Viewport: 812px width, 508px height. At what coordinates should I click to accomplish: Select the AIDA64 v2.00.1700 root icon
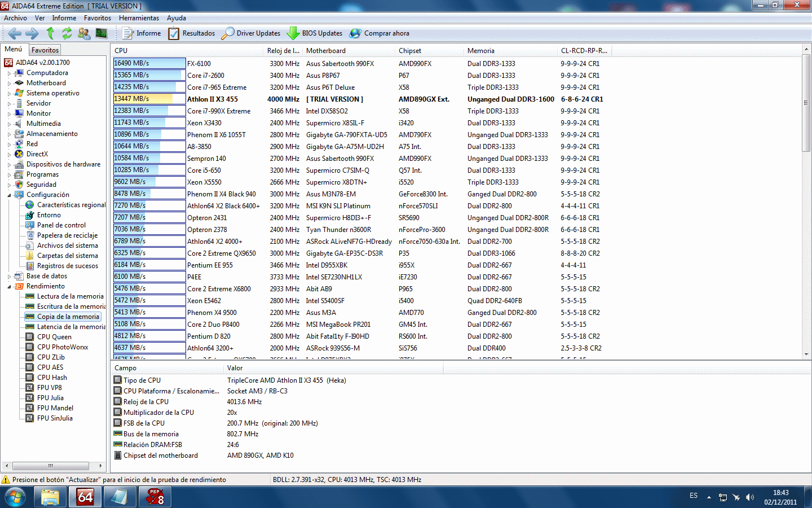[x=8, y=63]
